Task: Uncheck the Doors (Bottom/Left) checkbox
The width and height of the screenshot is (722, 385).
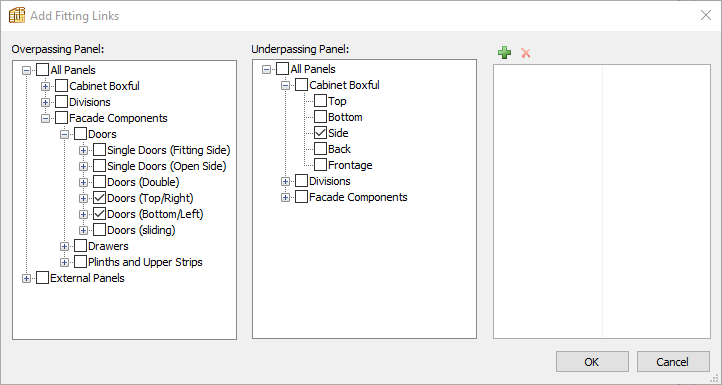Action: click(99, 214)
